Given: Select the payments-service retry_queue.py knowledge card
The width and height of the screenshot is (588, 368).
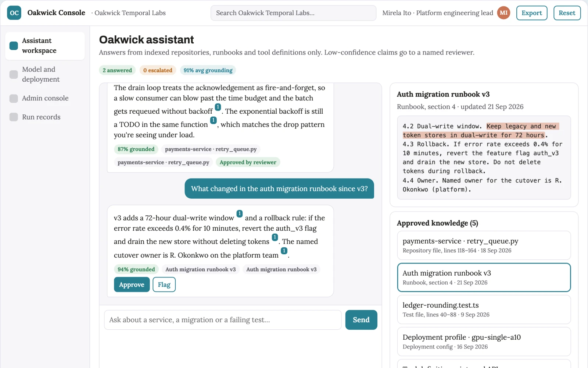Looking at the screenshot, I should coord(484,245).
